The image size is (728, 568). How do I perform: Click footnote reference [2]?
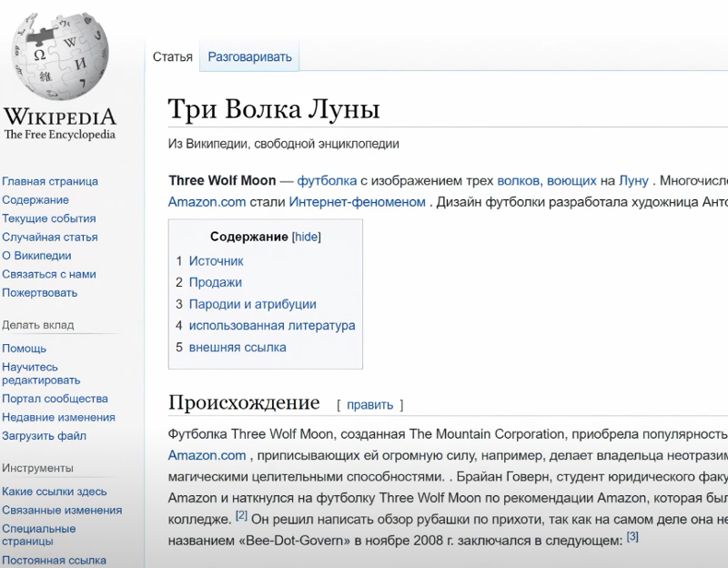[x=241, y=515]
